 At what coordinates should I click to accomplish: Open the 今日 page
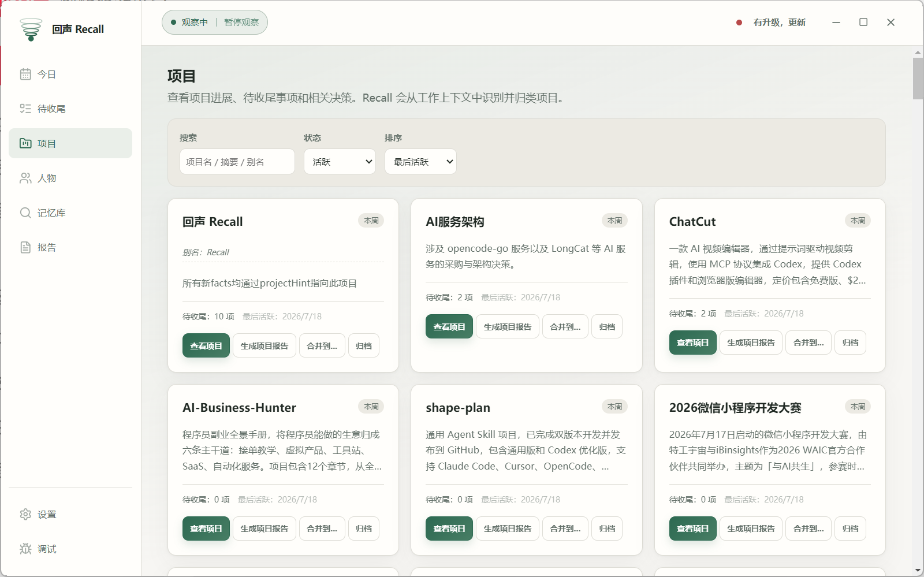coord(70,74)
